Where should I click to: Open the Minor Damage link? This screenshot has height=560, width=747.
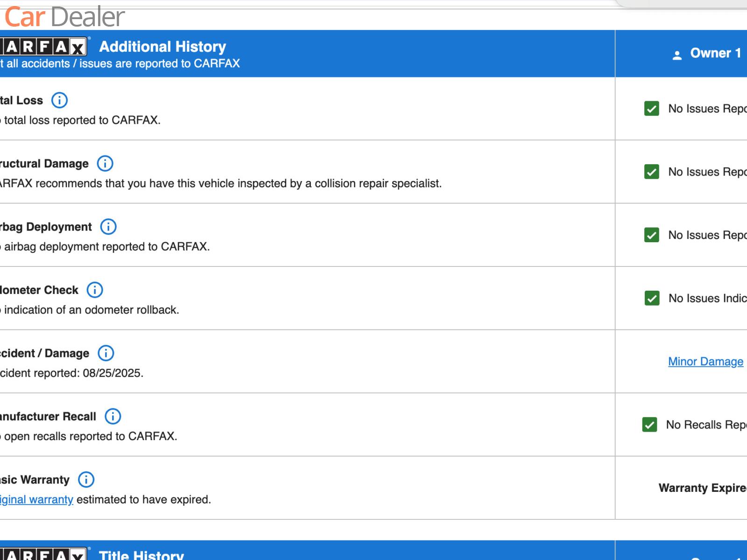click(705, 362)
